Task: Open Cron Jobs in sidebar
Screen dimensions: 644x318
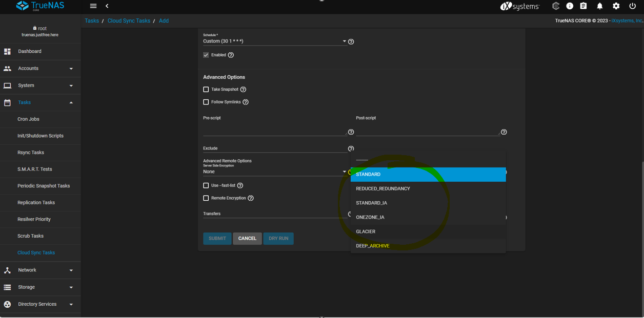Action: point(40,119)
